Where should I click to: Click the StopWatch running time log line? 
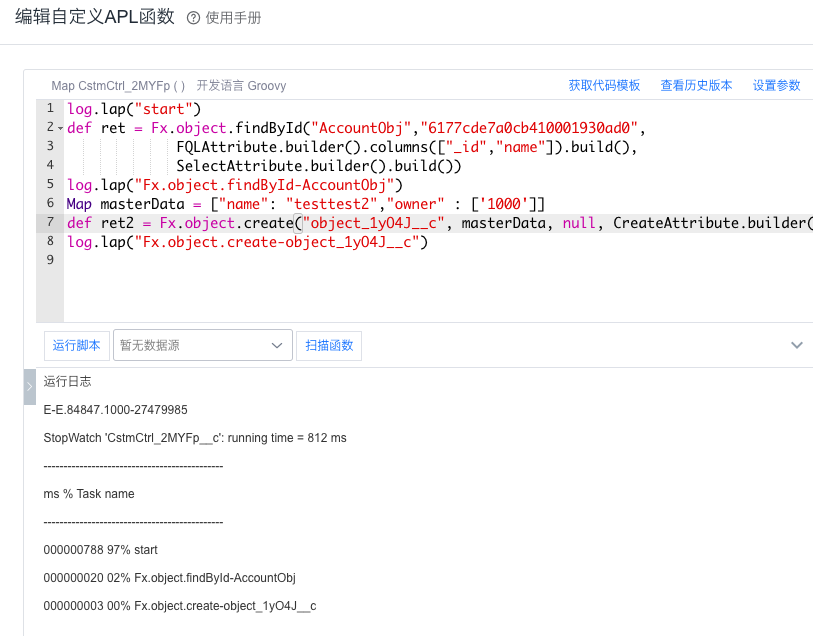pos(195,438)
